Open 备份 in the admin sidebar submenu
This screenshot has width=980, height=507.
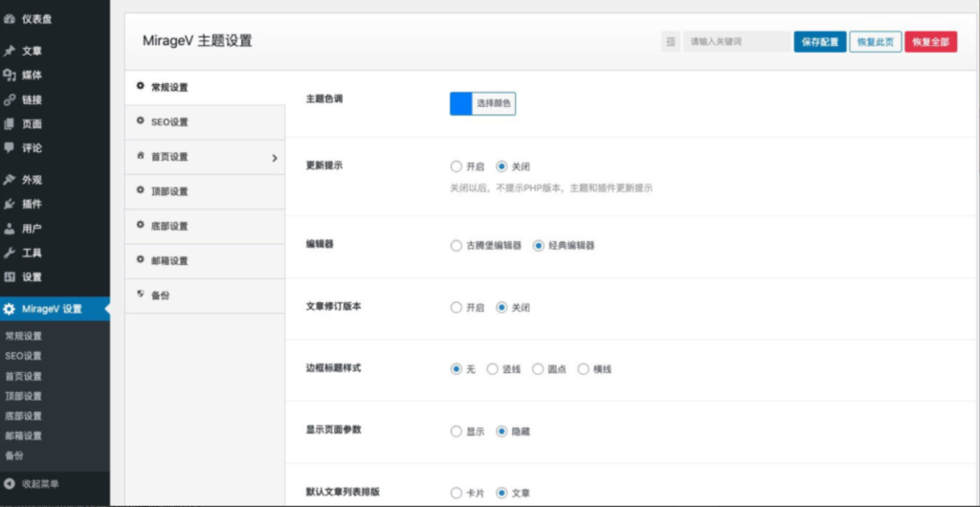pyautogui.click(x=13, y=455)
